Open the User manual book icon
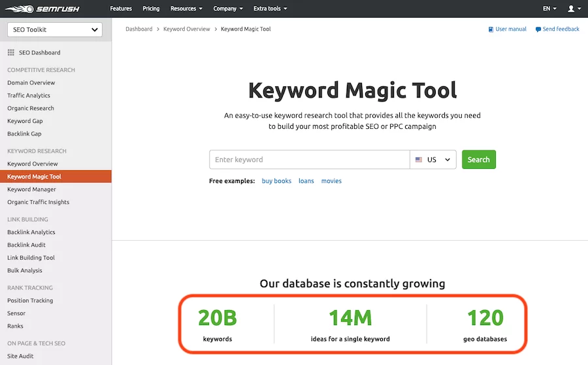 click(x=491, y=29)
